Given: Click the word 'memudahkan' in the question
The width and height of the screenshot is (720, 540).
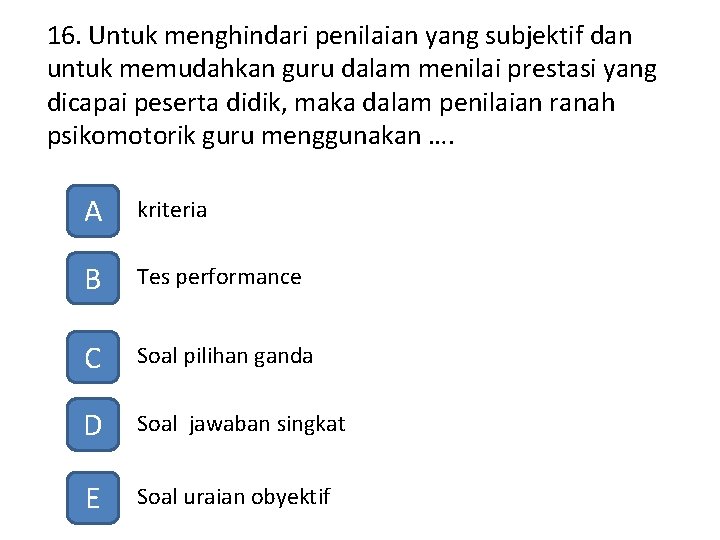Looking at the screenshot, I should [x=197, y=69].
